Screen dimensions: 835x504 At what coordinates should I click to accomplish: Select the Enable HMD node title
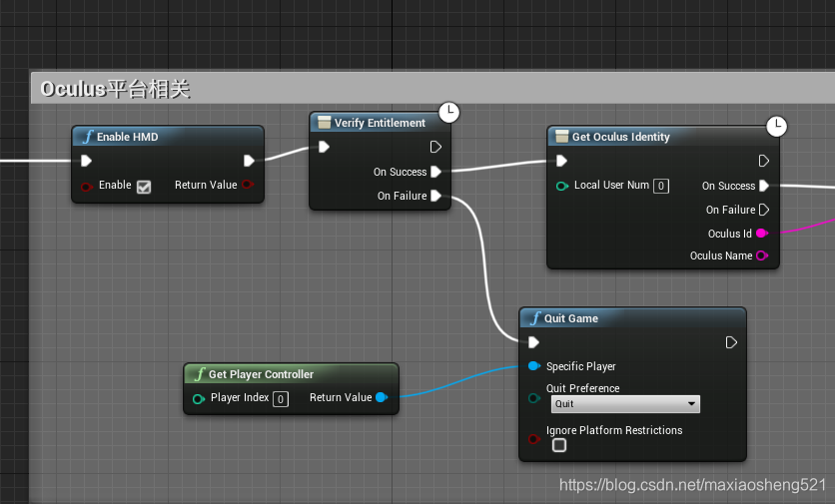click(x=127, y=137)
